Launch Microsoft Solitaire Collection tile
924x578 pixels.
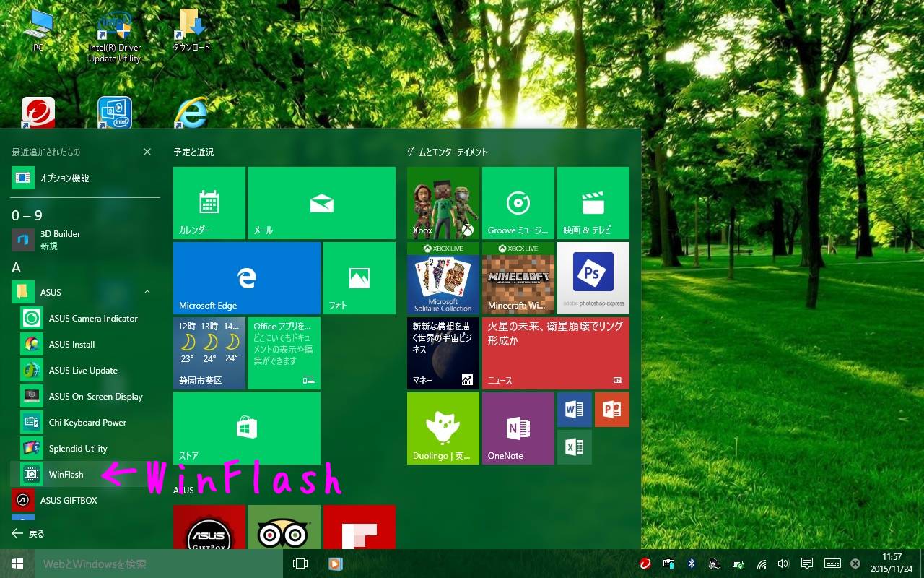(443, 278)
